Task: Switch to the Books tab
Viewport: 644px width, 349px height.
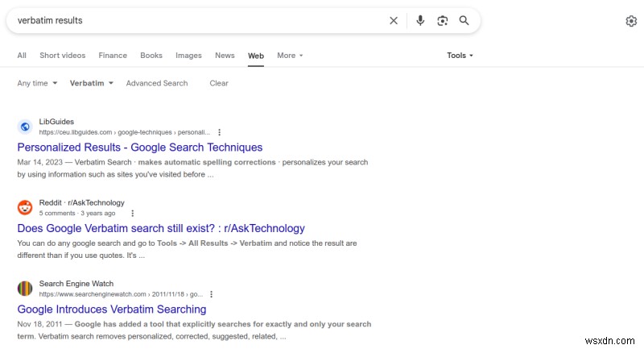Action: pos(151,56)
